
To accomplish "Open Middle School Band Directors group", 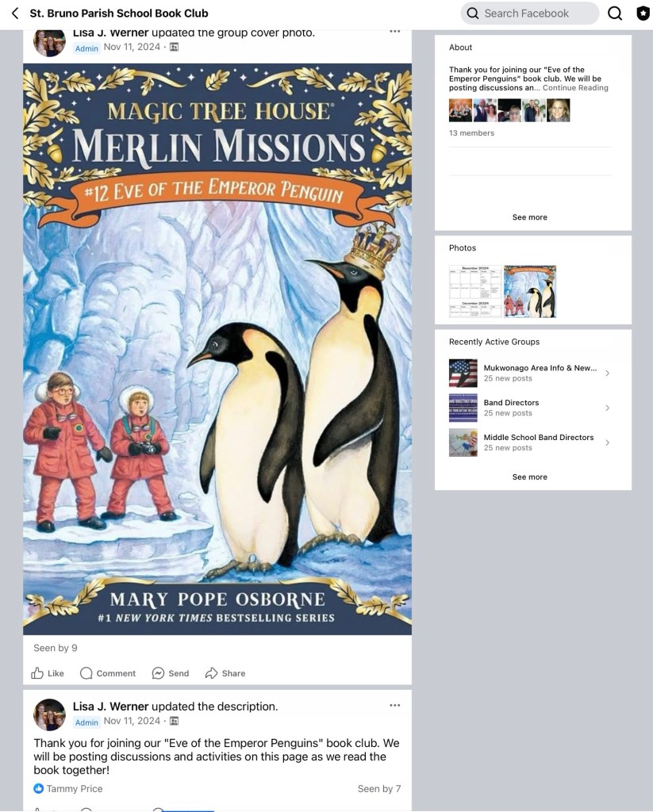I will pyautogui.click(x=530, y=442).
